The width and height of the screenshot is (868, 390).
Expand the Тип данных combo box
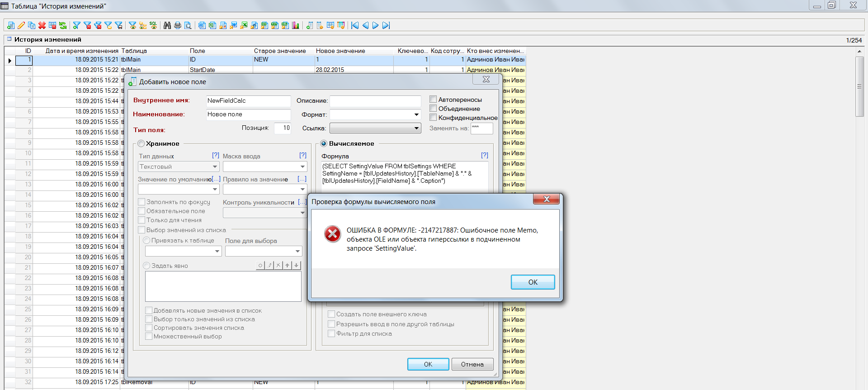[x=215, y=167]
